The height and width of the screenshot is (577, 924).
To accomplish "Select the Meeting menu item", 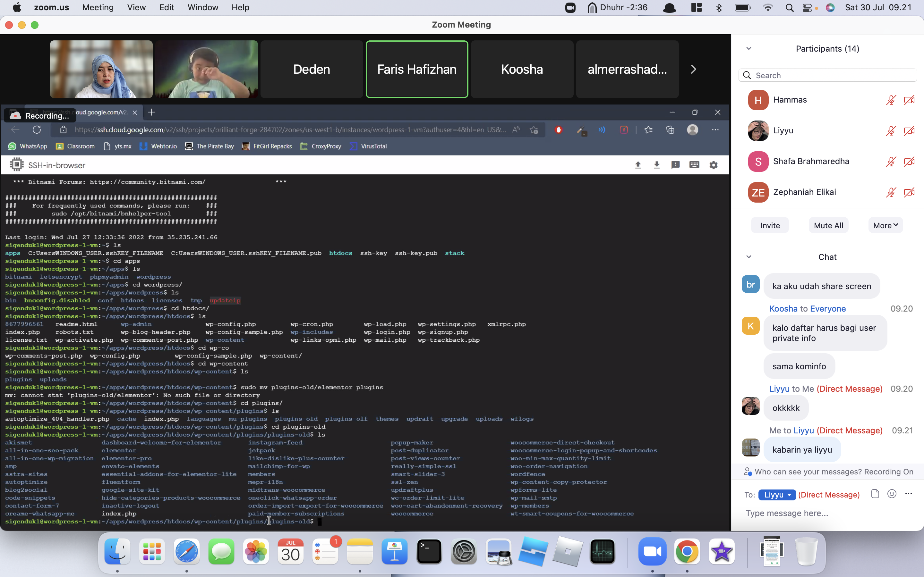I will coord(97,7).
